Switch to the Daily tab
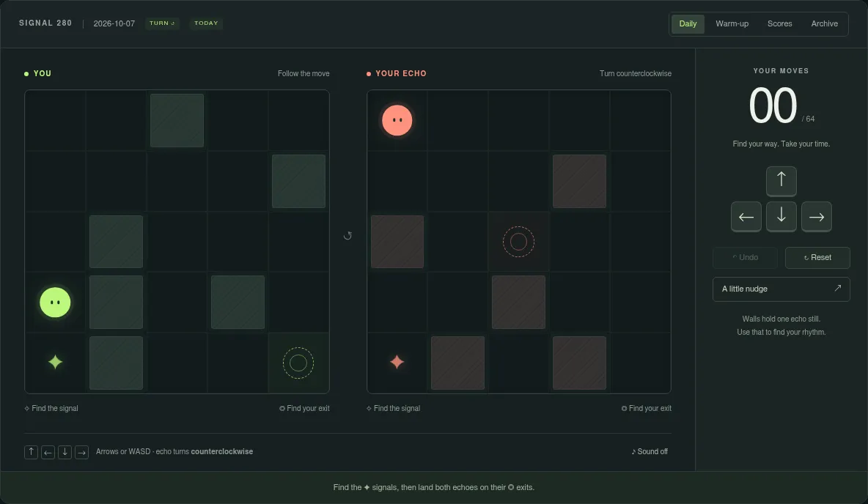Viewport: 868px width, 504px height. pyautogui.click(x=688, y=23)
